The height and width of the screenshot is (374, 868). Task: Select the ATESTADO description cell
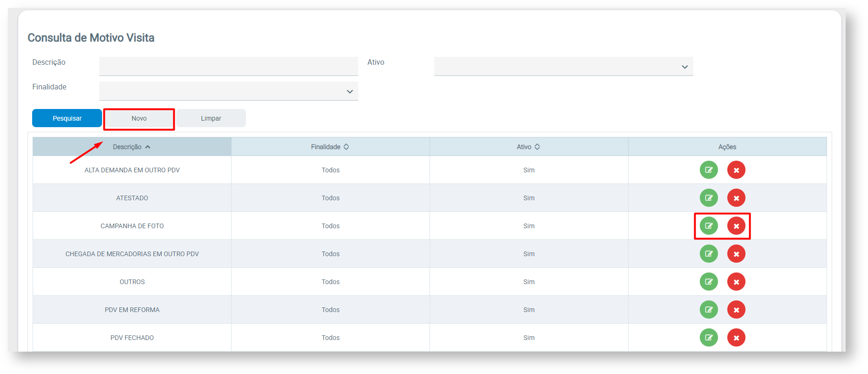(132, 198)
